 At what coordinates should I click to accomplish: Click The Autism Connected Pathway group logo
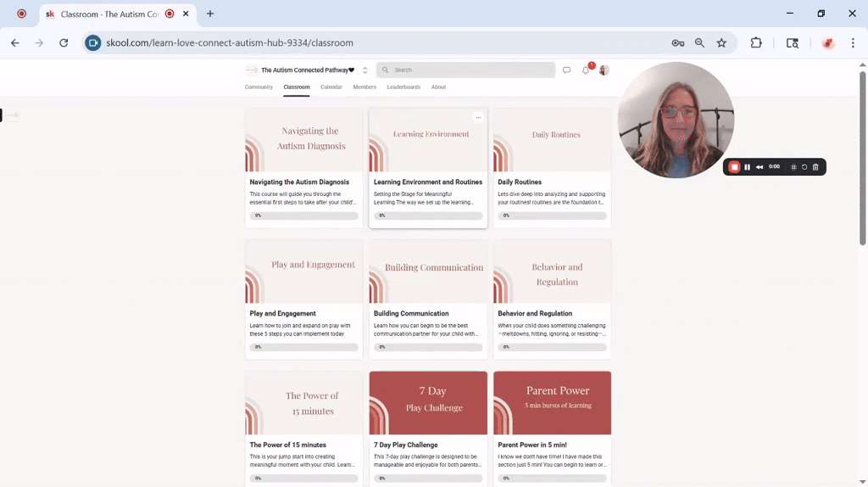(251, 70)
